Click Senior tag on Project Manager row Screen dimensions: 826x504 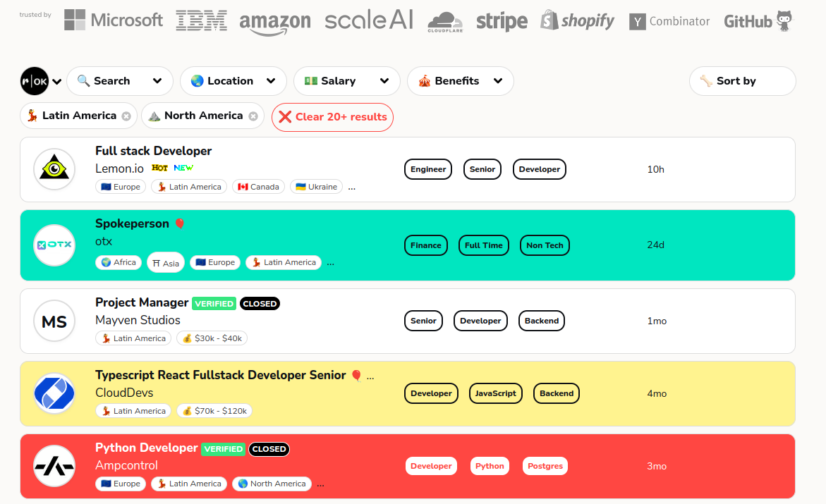tap(423, 321)
